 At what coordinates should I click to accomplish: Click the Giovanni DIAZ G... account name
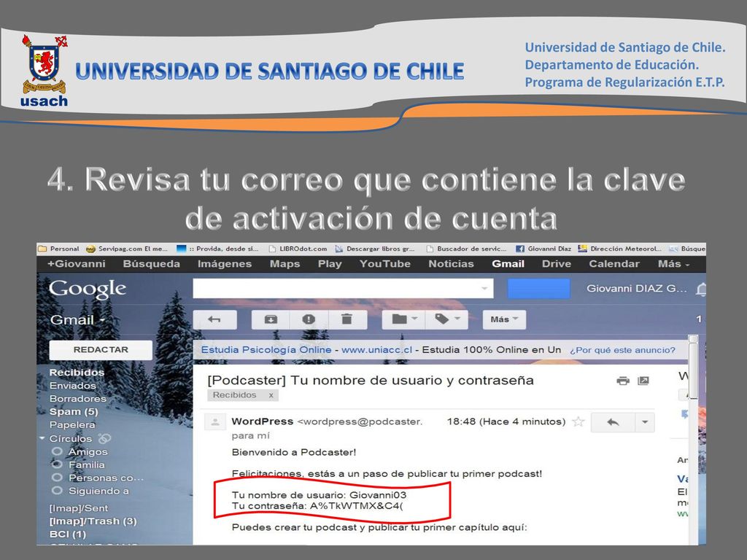click(637, 289)
